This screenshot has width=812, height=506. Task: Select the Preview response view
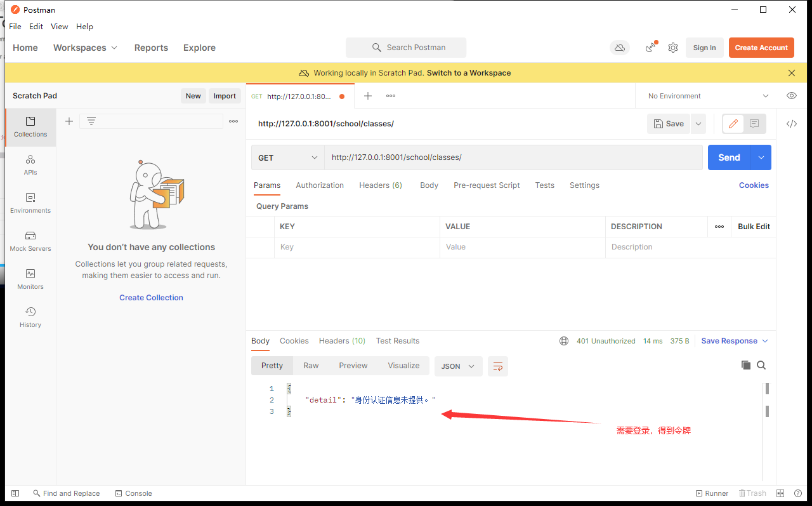tap(353, 366)
